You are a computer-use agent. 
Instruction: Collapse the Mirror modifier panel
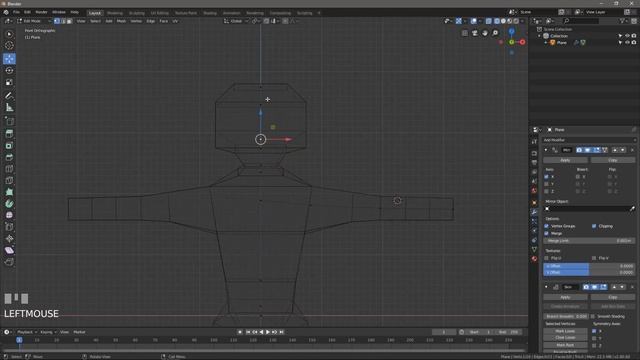[546, 150]
